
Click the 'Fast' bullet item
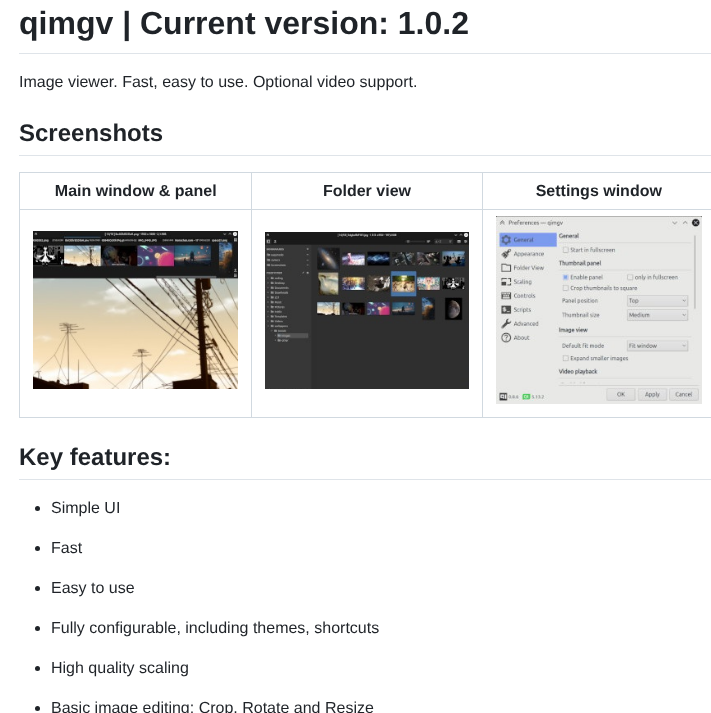(66, 548)
